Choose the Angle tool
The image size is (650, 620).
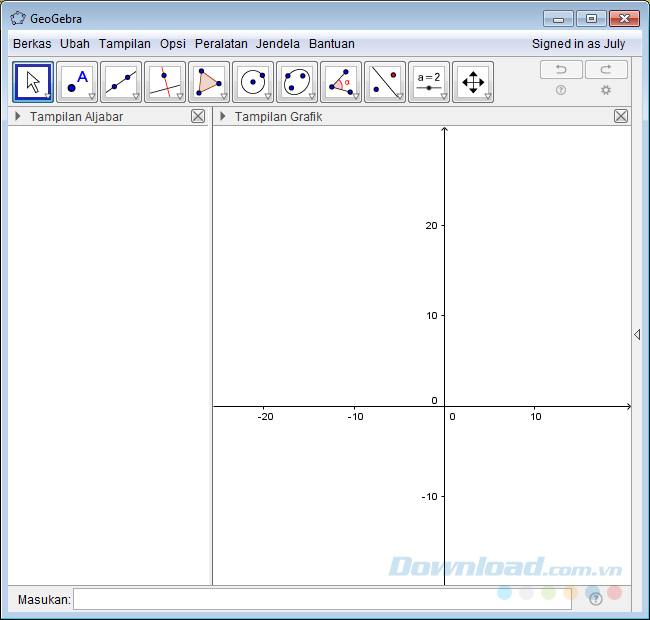coord(341,82)
